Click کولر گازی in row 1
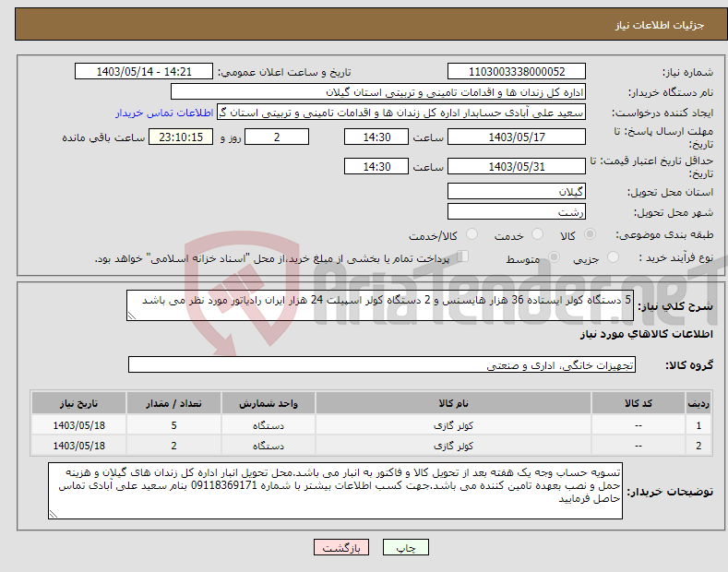Viewport: 728px width, 572px height. pyautogui.click(x=453, y=425)
